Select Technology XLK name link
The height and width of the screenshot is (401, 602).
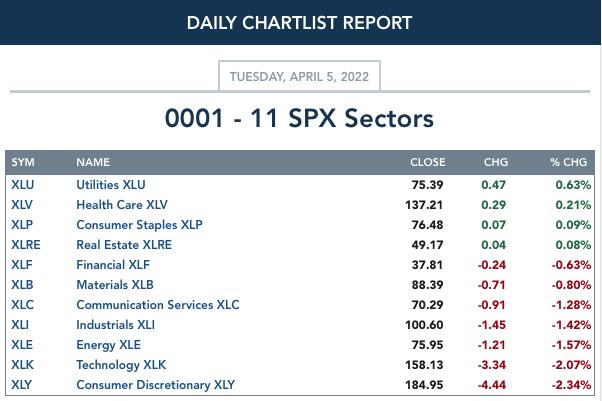[x=121, y=365]
